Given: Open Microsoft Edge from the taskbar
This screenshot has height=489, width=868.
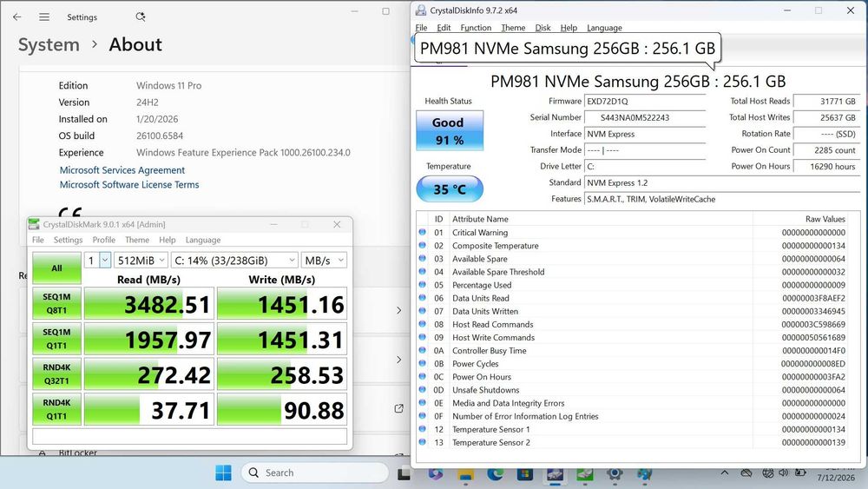Looking at the screenshot, I should pyautogui.click(x=496, y=473).
